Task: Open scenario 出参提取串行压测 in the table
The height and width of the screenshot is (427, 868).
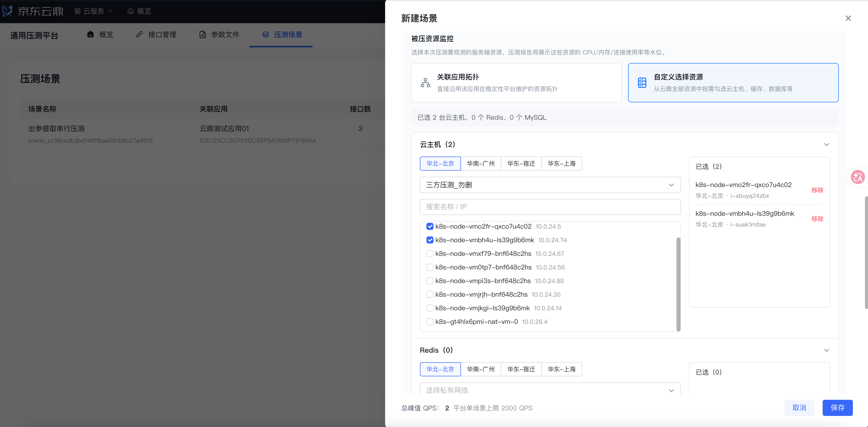Action: click(56, 129)
